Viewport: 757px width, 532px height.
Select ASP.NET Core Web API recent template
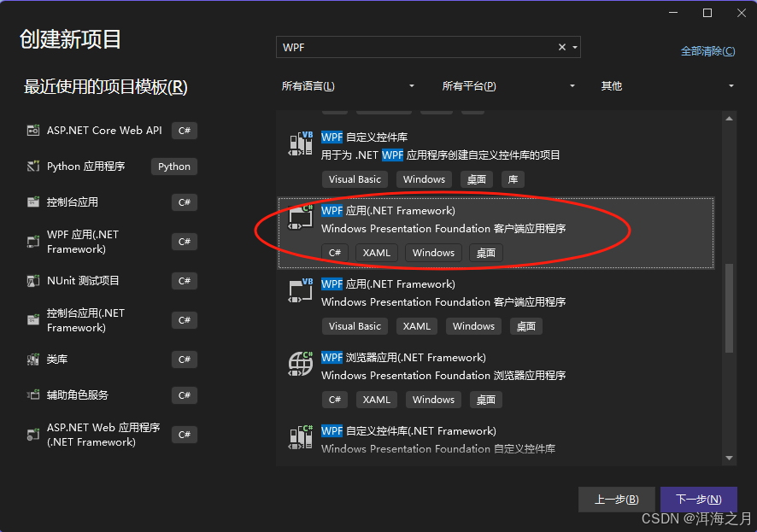104,131
